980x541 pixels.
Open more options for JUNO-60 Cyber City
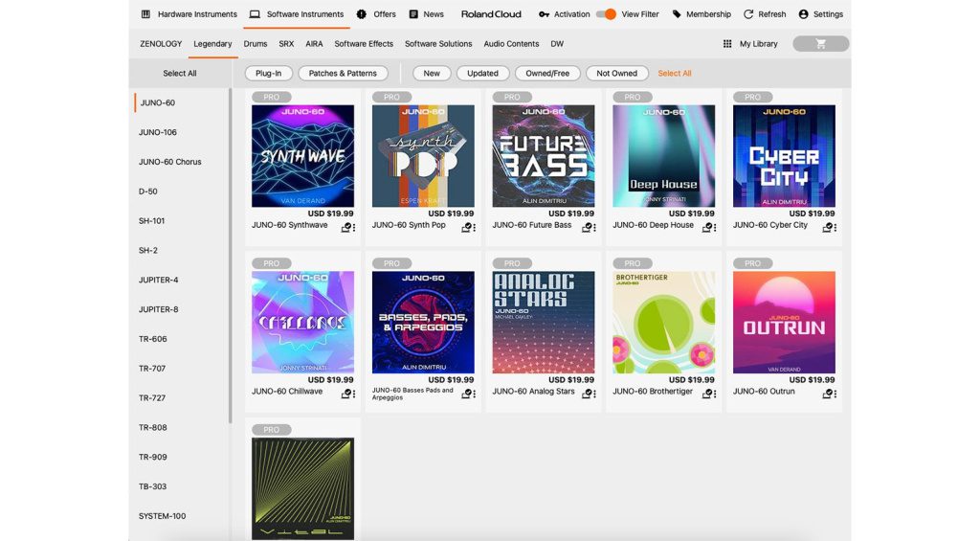point(835,227)
